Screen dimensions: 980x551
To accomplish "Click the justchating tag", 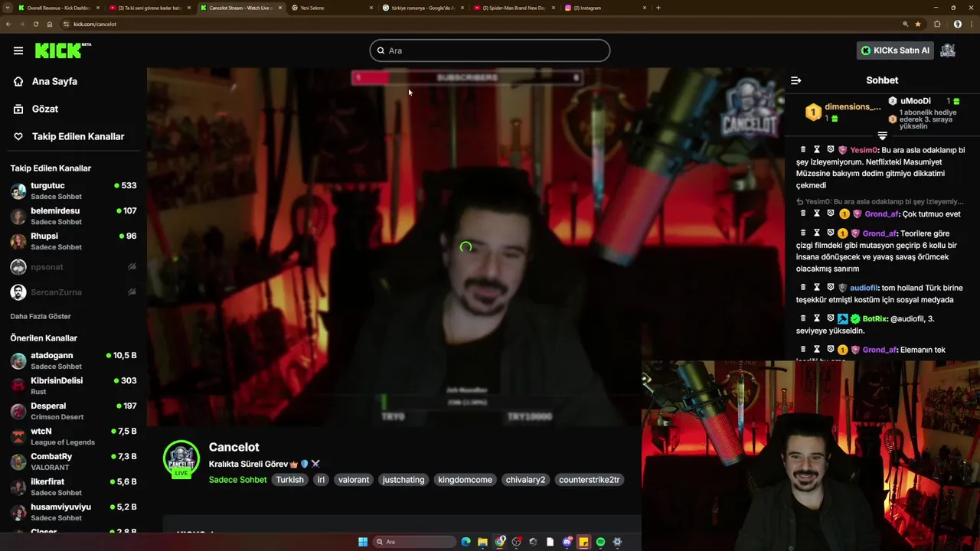I will coord(403,480).
